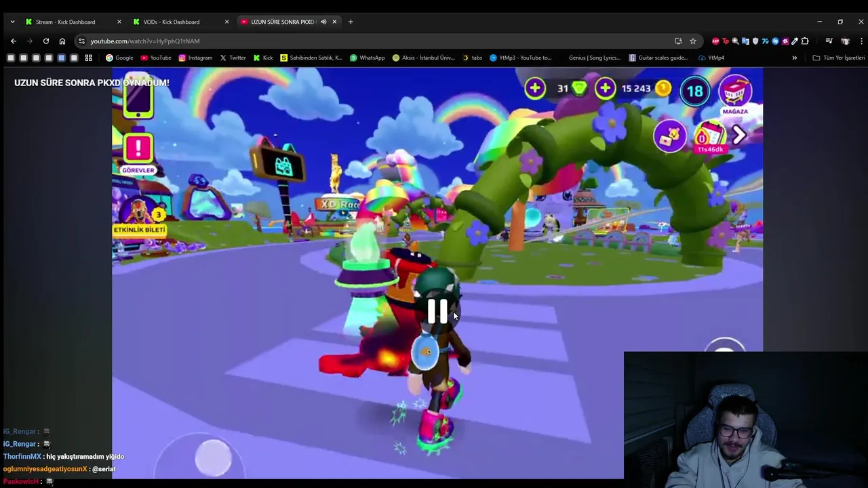
Task: Open the Twitter bookmark
Action: 233,58
